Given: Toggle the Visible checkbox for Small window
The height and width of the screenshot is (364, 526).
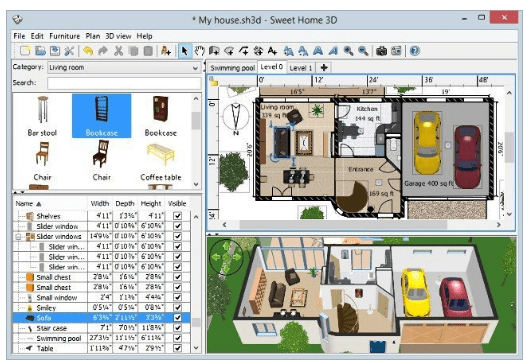Looking at the screenshot, I should [x=177, y=297].
